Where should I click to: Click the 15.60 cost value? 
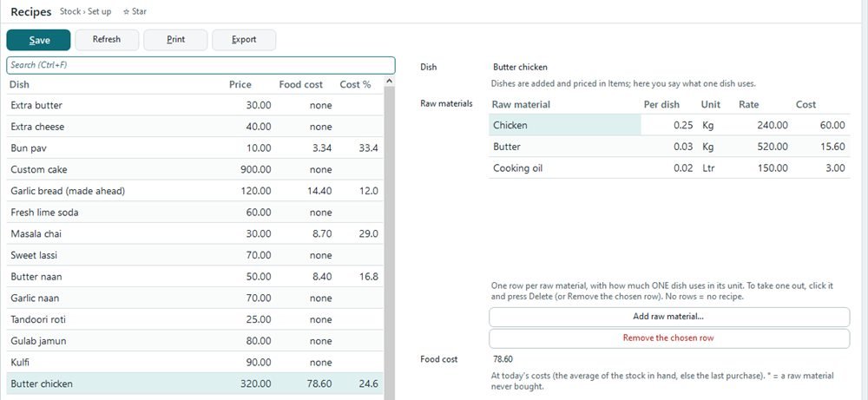(832, 147)
